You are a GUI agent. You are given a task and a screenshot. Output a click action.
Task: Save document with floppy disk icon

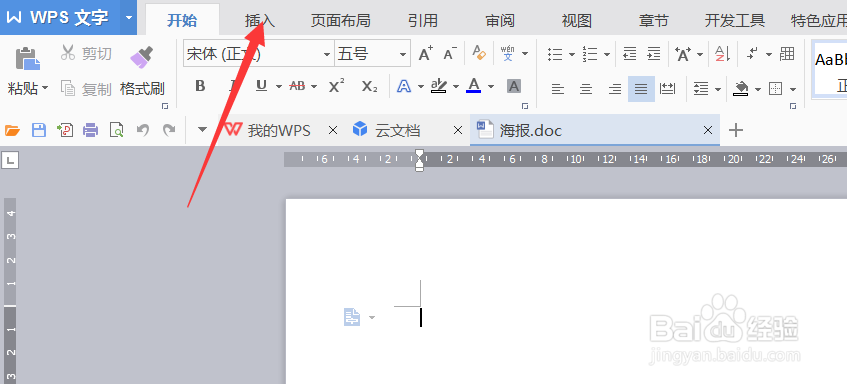tap(39, 130)
